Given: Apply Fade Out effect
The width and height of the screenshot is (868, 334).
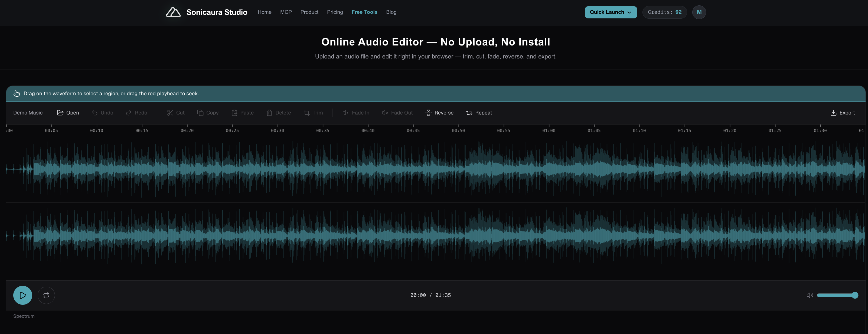Looking at the screenshot, I should click(x=397, y=113).
